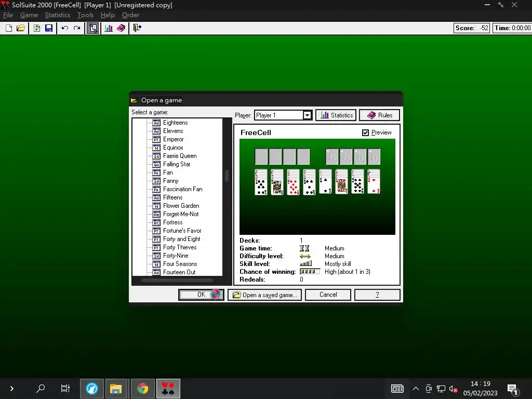Click the icon next to Falling Star

(x=156, y=164)
